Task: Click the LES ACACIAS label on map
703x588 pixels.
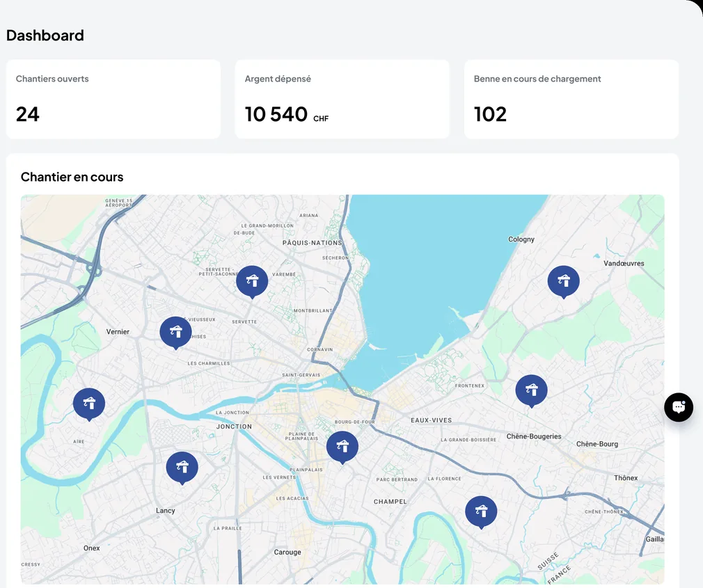Action: (x=292, y=498)
